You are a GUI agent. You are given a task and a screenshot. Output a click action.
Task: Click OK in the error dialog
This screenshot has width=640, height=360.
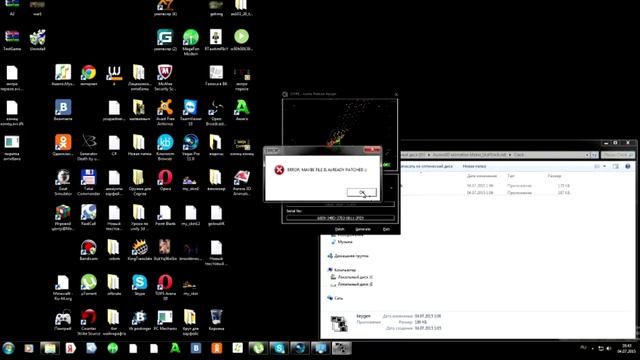[x=362, y=193]
